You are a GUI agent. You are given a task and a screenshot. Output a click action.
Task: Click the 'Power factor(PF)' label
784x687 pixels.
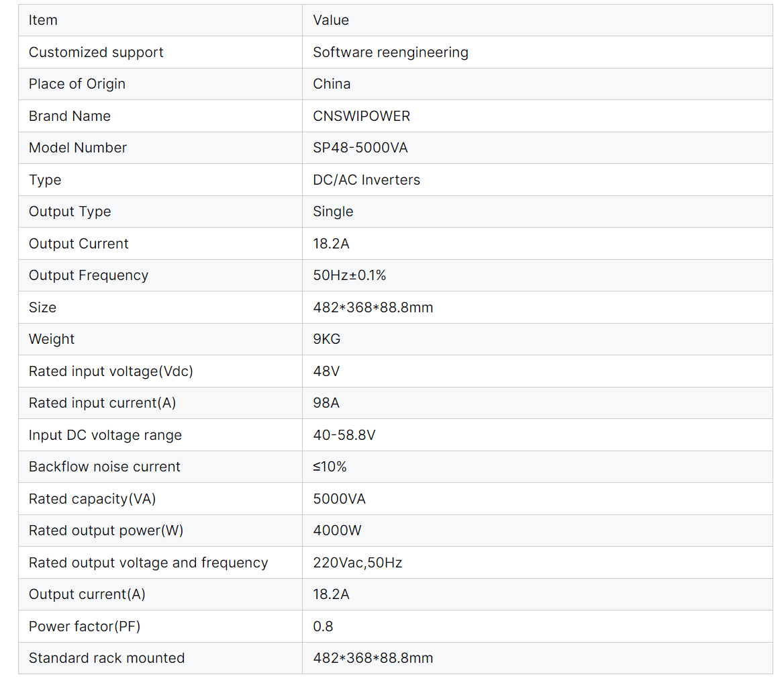pyautogui.click(x=85, y=627)
